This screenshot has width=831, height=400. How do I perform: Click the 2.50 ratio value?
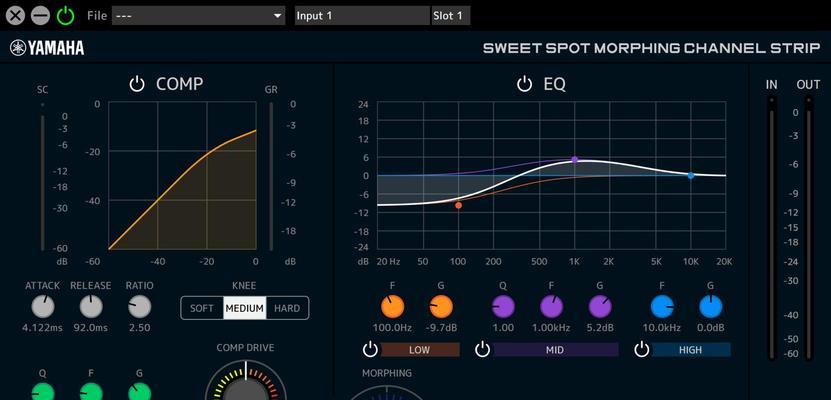tap(140, 328)
